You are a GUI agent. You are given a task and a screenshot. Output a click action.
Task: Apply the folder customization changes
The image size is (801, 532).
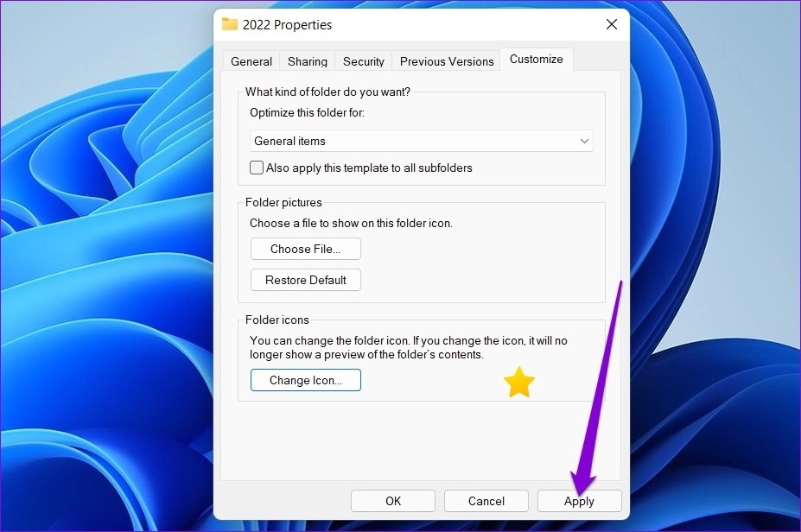(x=579, y=500)
